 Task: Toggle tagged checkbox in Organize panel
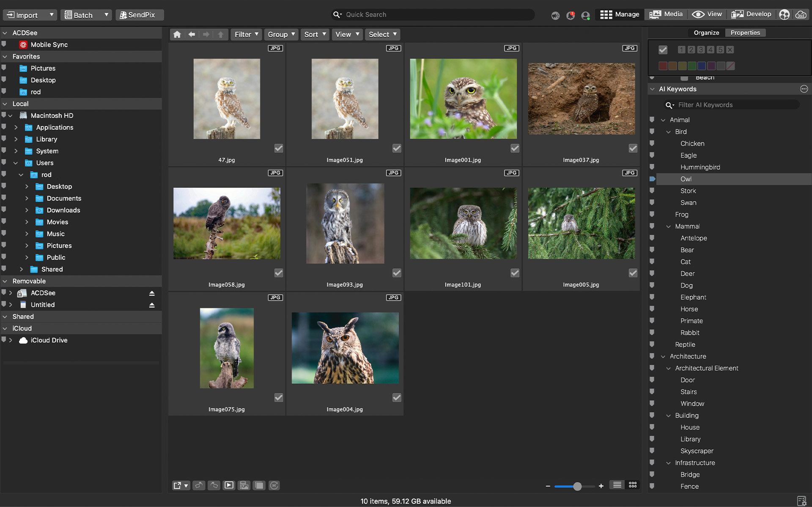tap(663, 50)
